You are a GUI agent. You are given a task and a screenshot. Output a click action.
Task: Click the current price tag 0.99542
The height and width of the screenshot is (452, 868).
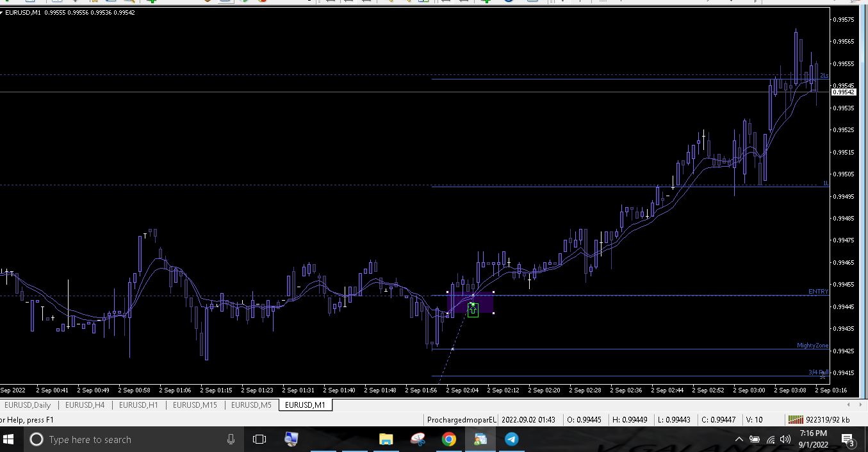(843, 92)
